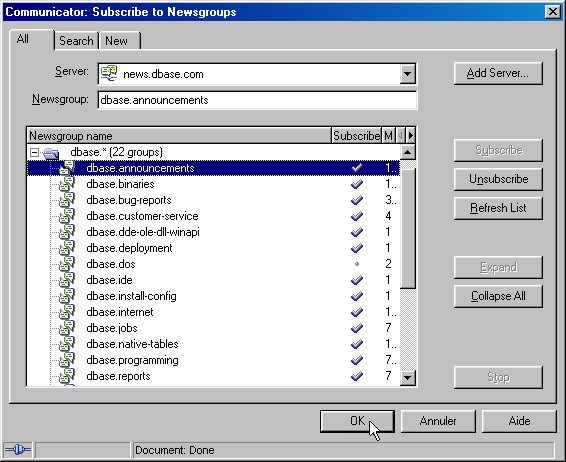
Task: Click the connection status plug icon
Action: [18, 450]
